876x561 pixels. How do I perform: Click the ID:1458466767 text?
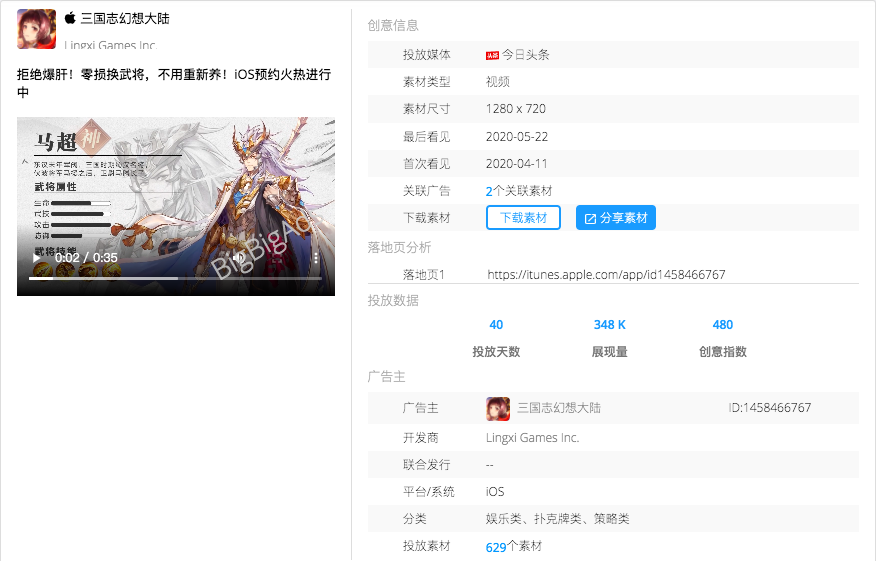pos(770,408)
